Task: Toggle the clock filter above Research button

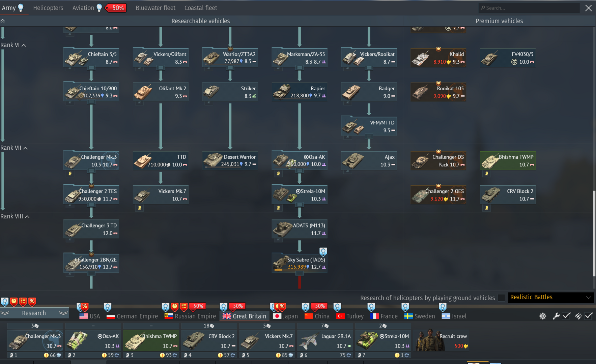Action: point(14,302)
